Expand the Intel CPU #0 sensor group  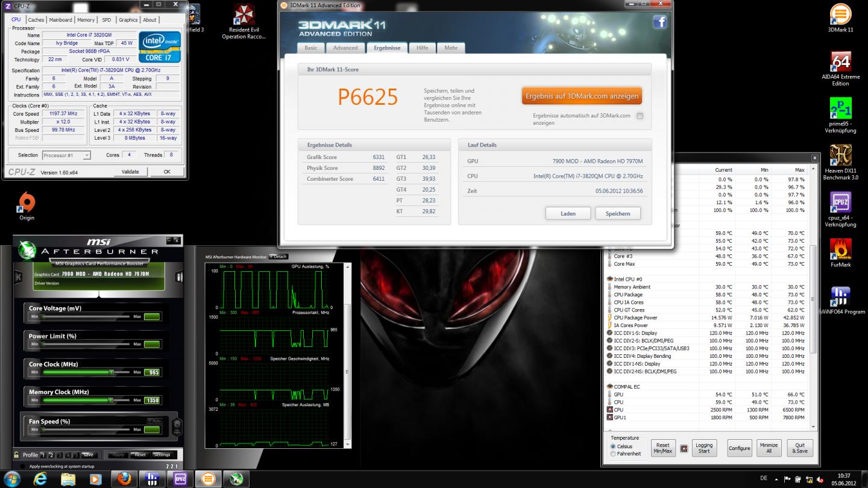(x=610, y=280)
